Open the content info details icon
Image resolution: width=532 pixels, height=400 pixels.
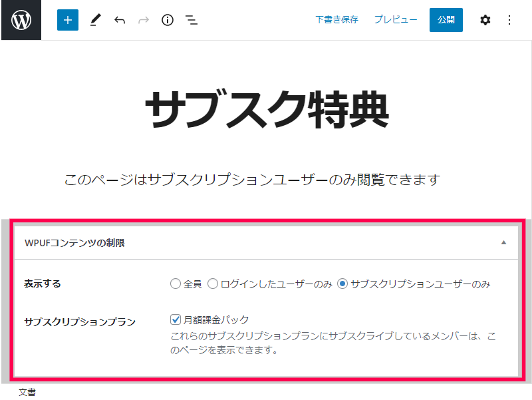[168, 20]
